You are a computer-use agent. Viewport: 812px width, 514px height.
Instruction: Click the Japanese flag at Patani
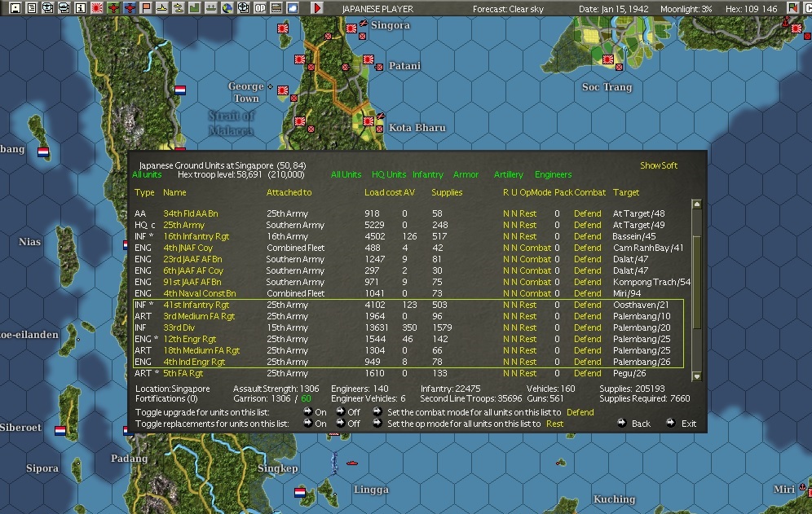[368, 59]
